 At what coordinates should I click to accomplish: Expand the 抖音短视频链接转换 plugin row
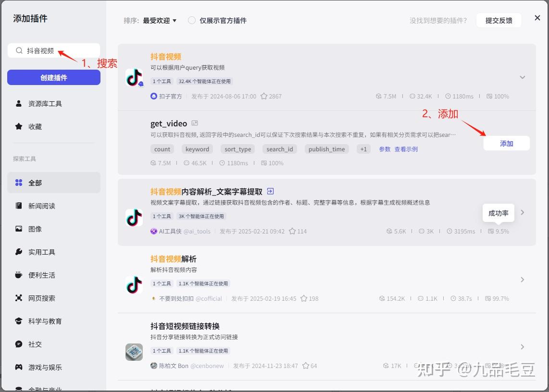523,347
